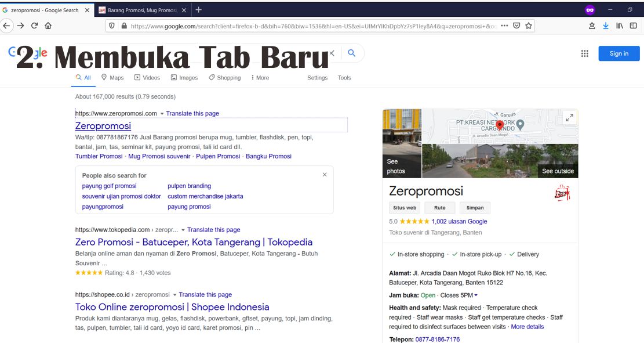
Task: Save page to Pocket icon
Action: (x=516, y=26)
